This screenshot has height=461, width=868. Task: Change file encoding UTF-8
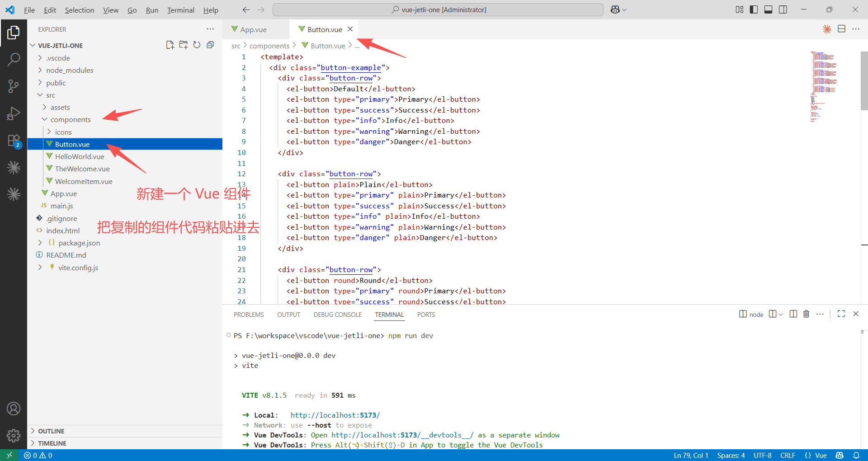click(762, 455)
